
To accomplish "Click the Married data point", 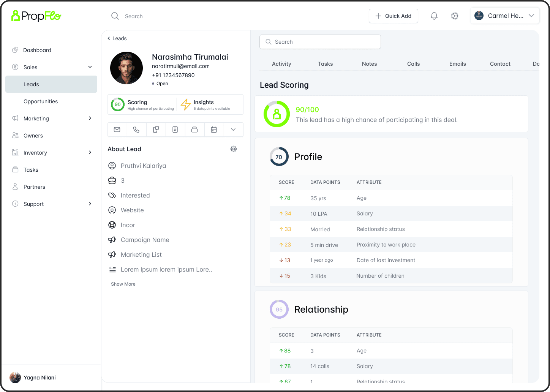I will click(x=320, y=229).
